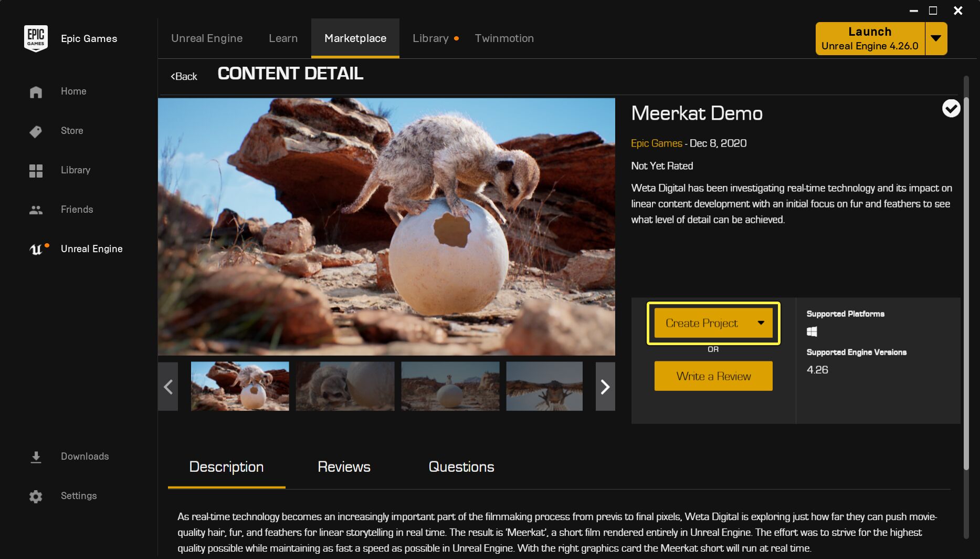Screen dimensions: 980x559
Task: Expand the Create Project dropdown arrow
Action: pos(761,323)
